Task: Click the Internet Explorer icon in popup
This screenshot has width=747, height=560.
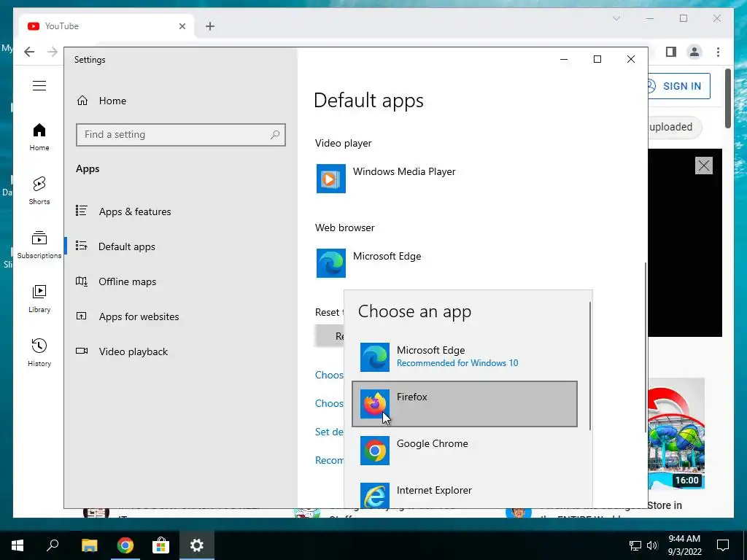Action: coord(374,495)
